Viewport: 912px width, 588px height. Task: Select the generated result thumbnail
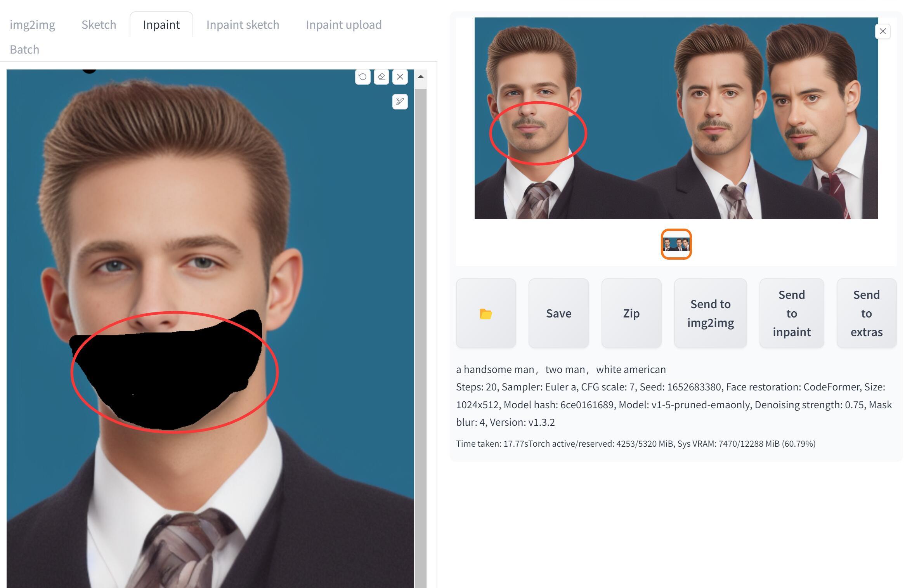coord(676,244)
